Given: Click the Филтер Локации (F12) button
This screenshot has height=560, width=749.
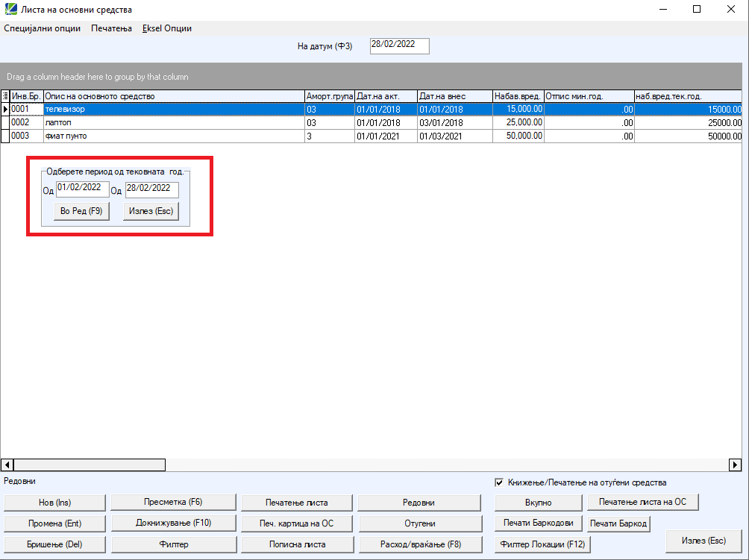Looking at the screenshot, I should [542, 544].
